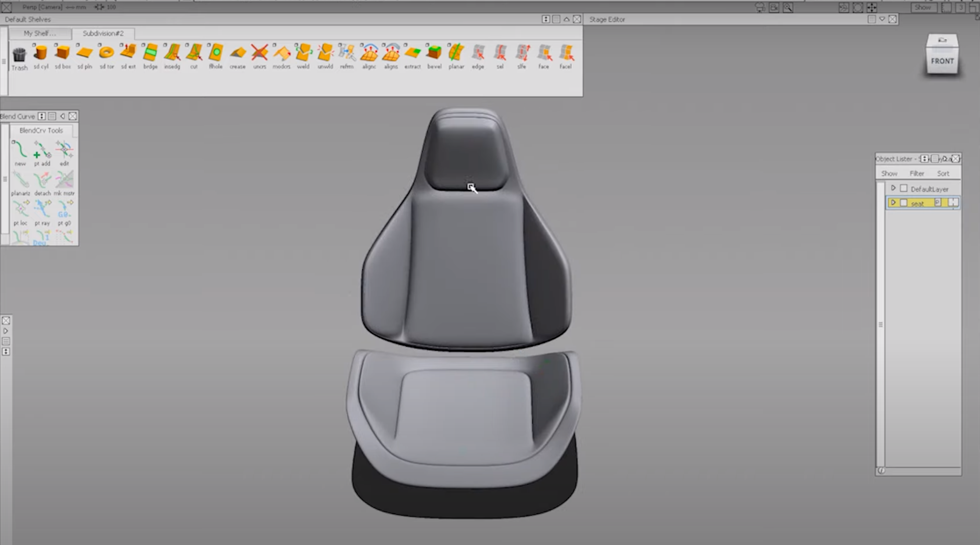
Task: Expand the seat layer tree item
Action: pos(894,202)
